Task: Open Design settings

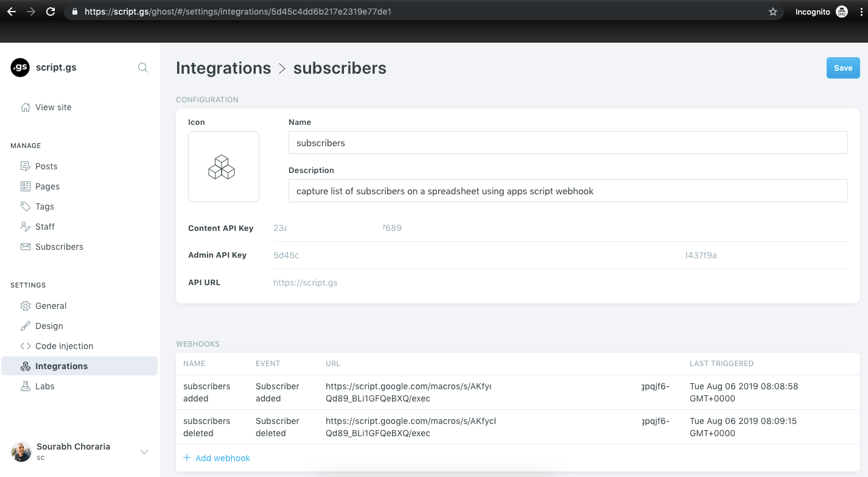Action: (x=49, y=326)
